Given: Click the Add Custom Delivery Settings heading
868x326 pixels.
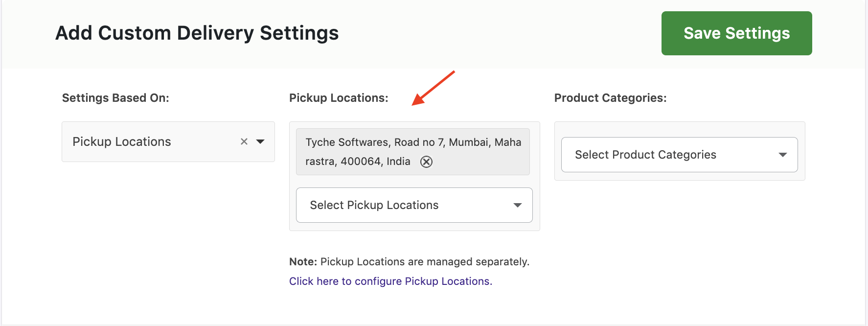Looking at the screenshot, I should 197,33.
